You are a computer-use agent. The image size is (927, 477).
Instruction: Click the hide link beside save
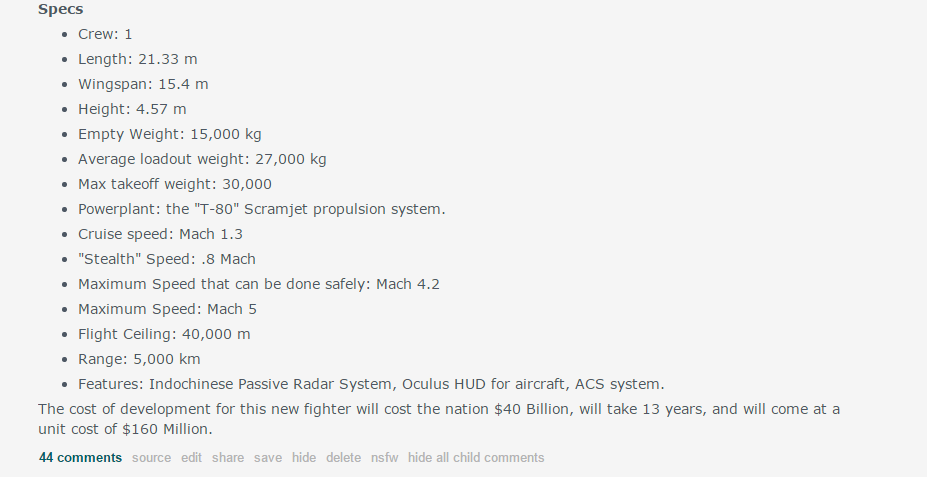coord(304,457)
